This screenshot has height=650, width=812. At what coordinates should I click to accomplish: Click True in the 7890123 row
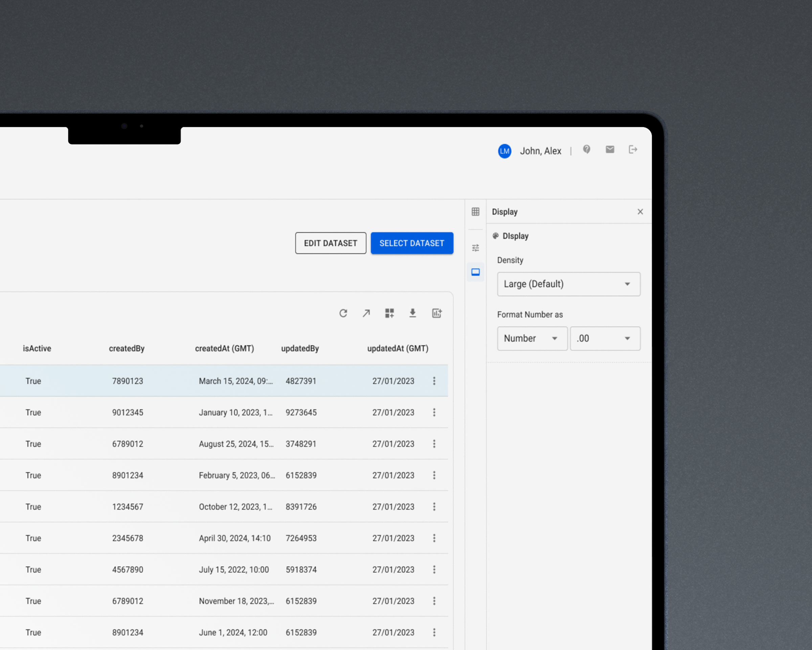33,381
